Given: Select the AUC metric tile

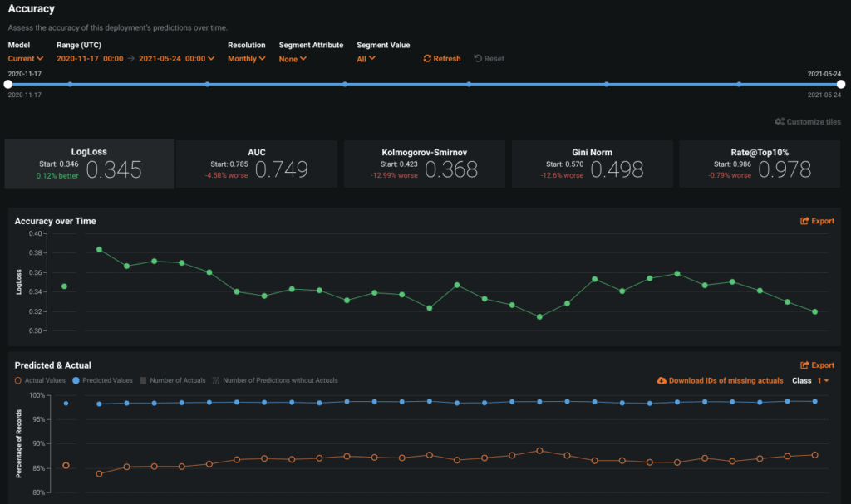Looking at the screenshot, I should [x=257, y=164].
